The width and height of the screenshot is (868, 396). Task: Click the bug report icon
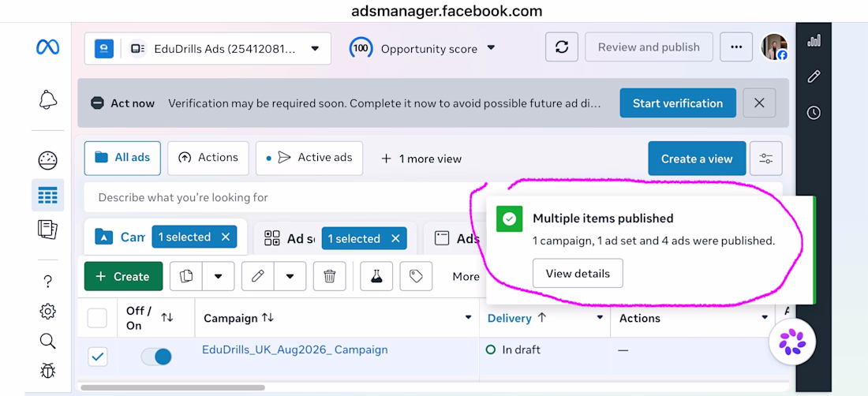pos(47,370)
